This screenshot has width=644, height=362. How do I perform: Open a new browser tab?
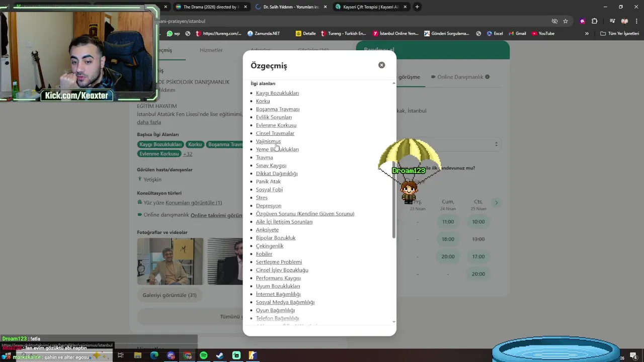(417, 7)
